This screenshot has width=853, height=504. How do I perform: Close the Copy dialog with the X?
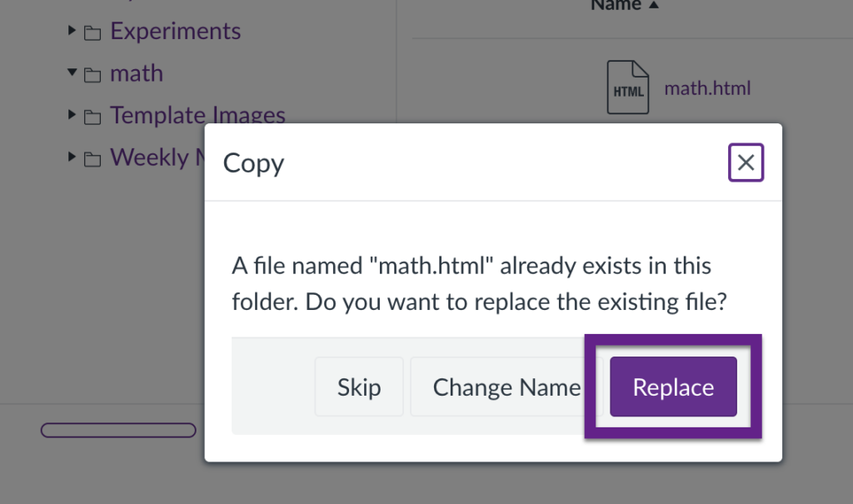[x=746, y=162]
